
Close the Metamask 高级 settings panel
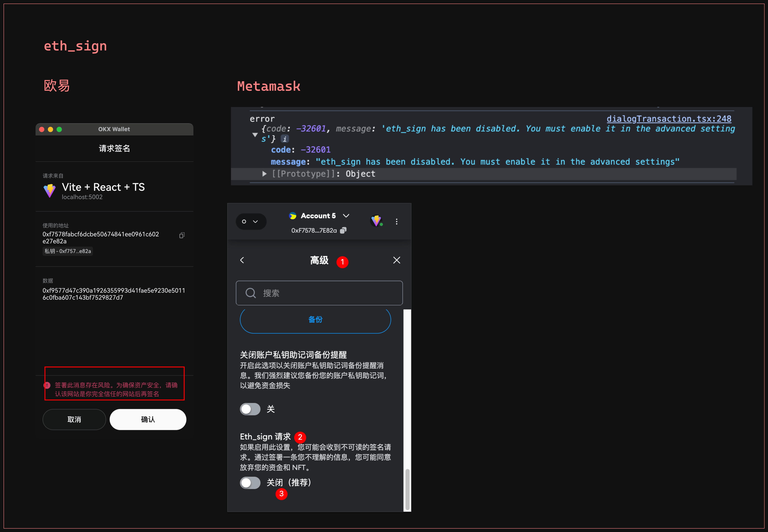click(397, 260)
